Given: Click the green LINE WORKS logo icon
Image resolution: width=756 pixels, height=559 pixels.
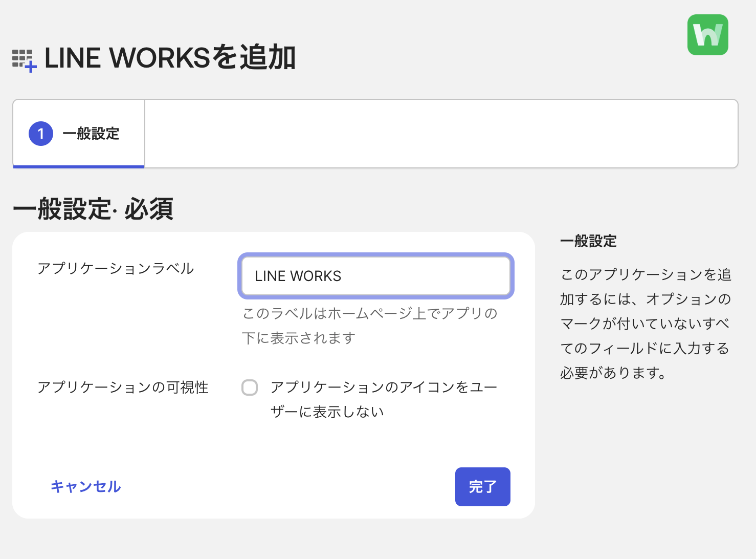Looking at the screenshot, I should [708, 35].
